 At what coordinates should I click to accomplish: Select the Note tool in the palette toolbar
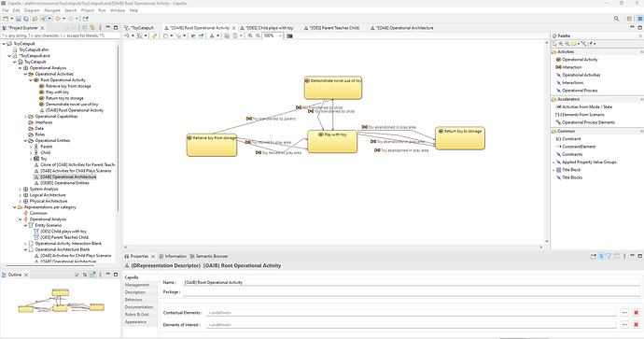574,44
